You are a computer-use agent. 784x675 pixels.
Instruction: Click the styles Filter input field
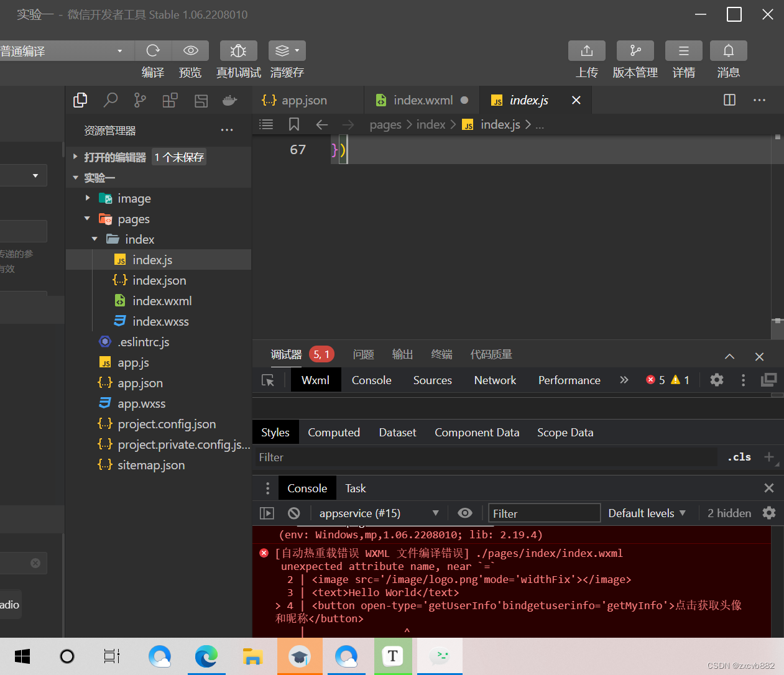coord(485,457)
